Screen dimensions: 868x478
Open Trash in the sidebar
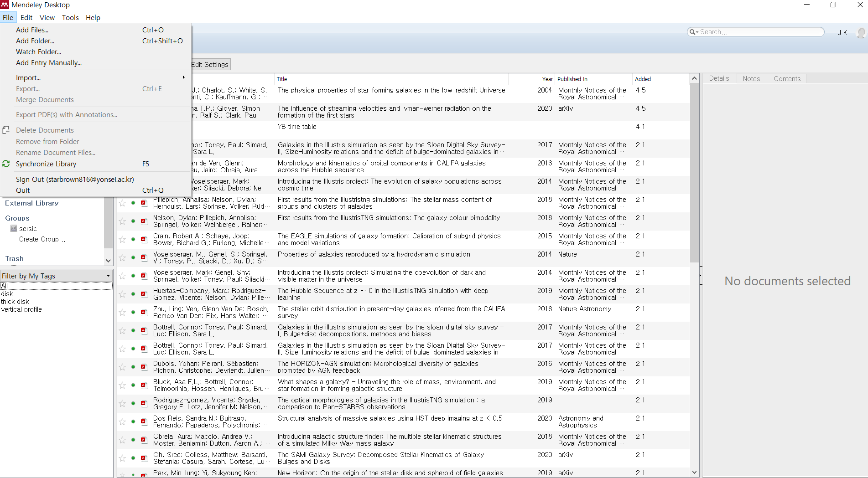click(15, 258)
